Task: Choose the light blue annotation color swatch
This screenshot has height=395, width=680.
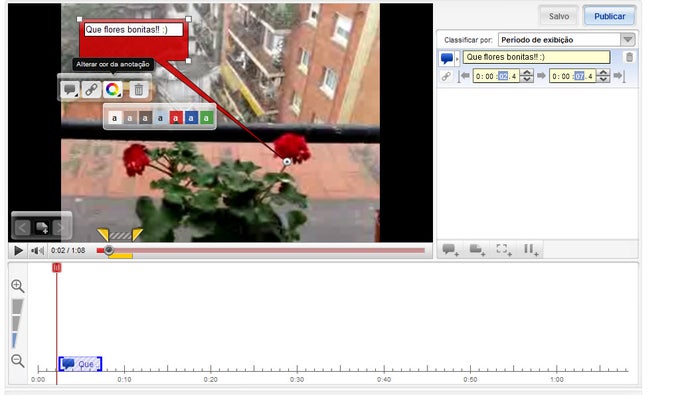Action: point(160,118)
